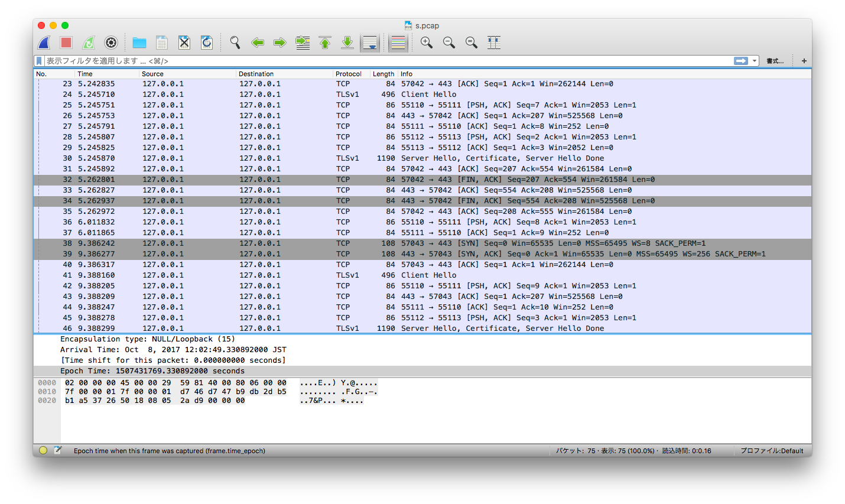845x504 pixels.
Task: Open display filter history dropdown
Action: pos(755,61)
